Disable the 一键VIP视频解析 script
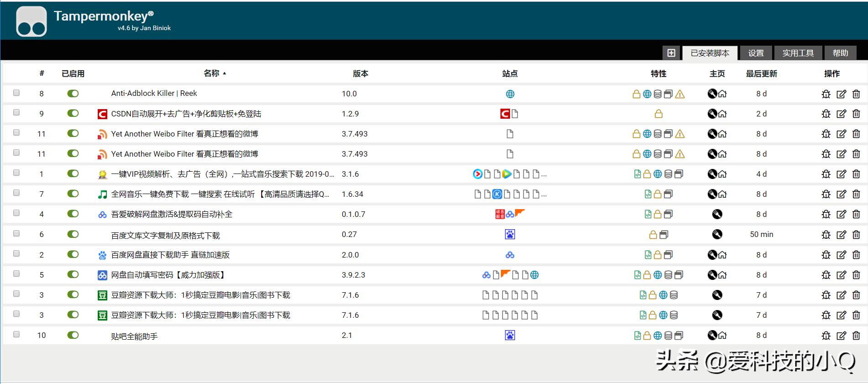This screenshot has width=868, height=384. coord(73,174)
